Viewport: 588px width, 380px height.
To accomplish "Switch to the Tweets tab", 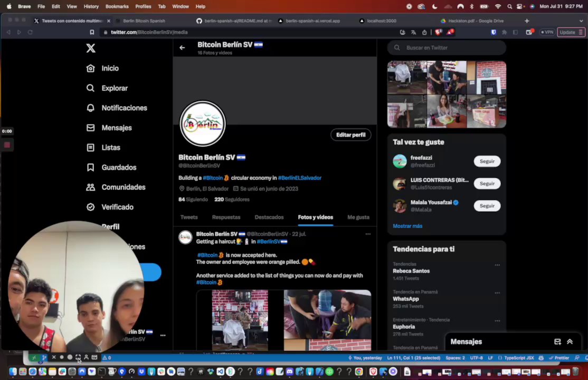I will click(x=189, y=217).
